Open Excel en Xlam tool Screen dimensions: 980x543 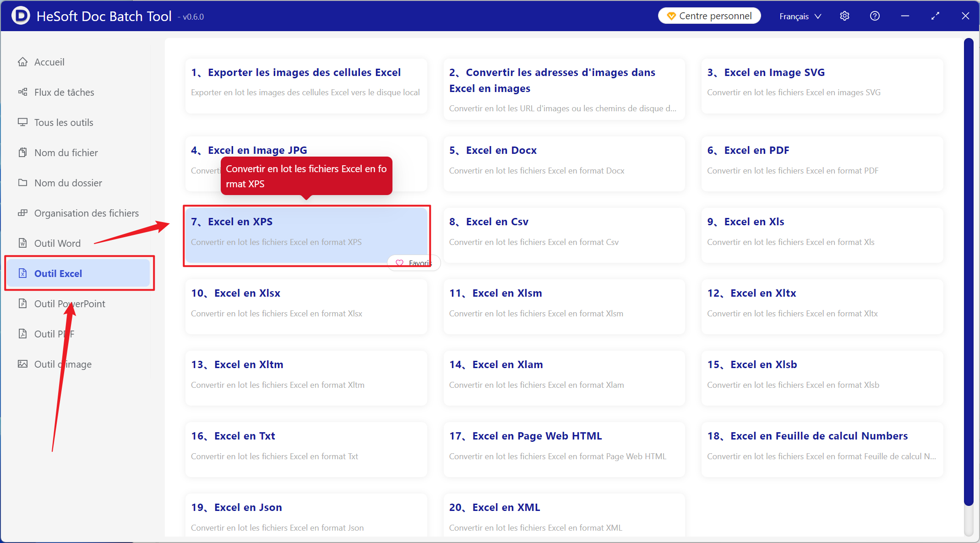point(564,378)
